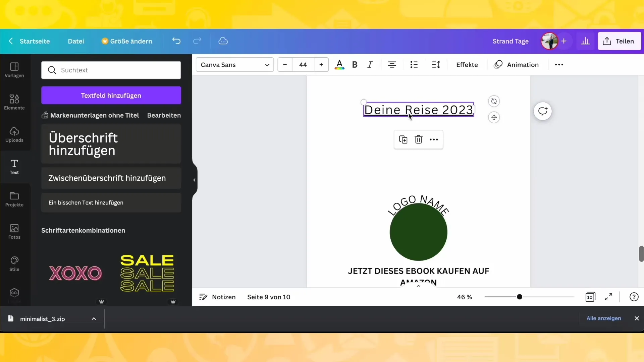The height and width of the screenshot is (362, 644).
Task: Decrease font size with minus button
Action: 285,65
